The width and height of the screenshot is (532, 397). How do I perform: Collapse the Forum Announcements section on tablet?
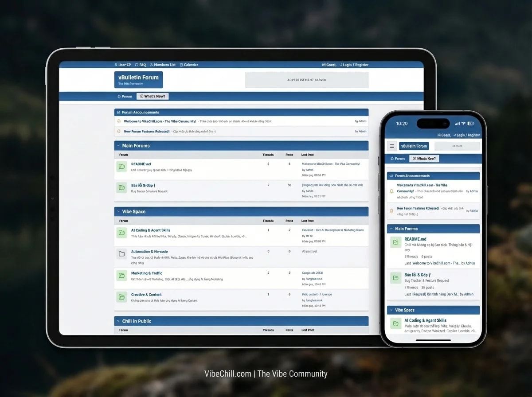point(118,113)
